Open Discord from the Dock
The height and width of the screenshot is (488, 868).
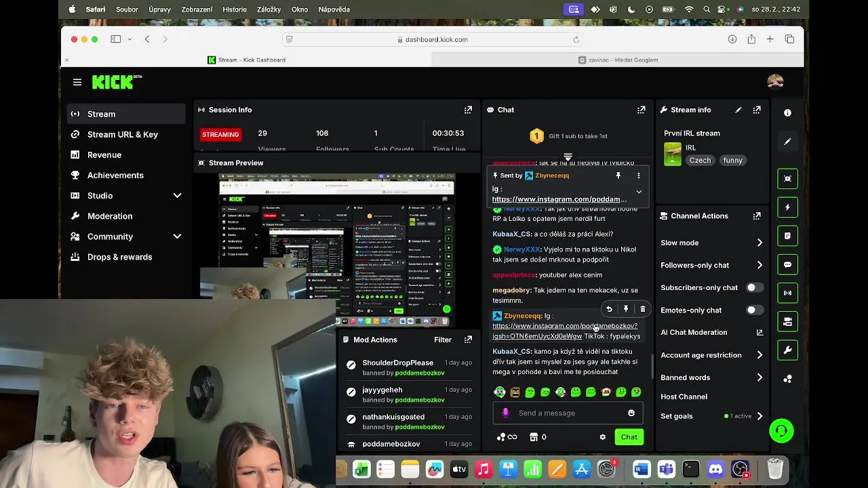pos(715,469)
